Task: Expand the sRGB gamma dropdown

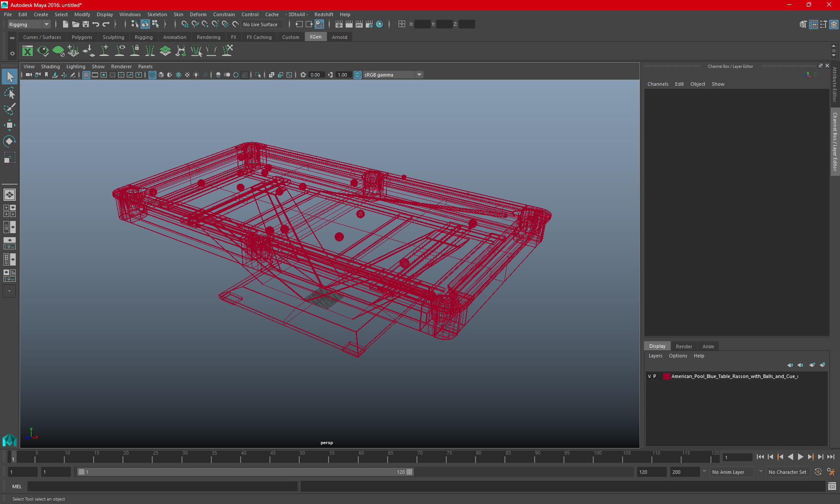Action: [419, 75]
